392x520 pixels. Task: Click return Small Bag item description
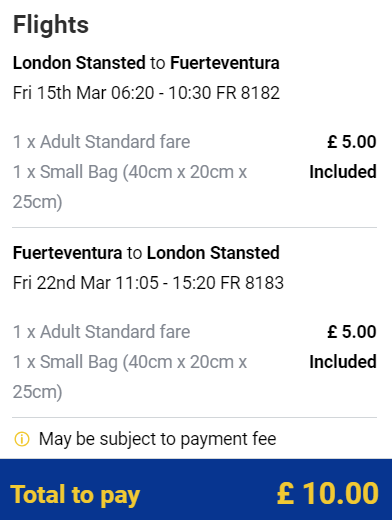[x=130, y=377]
